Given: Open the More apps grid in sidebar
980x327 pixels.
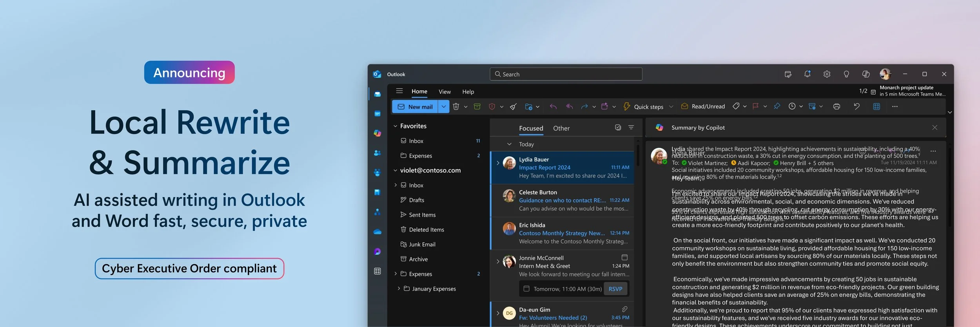Looking at the screenshot, I should (377, 271).
